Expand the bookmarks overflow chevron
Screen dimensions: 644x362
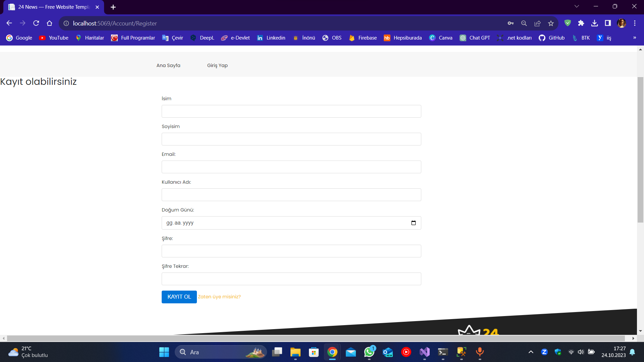click(635, 38)
